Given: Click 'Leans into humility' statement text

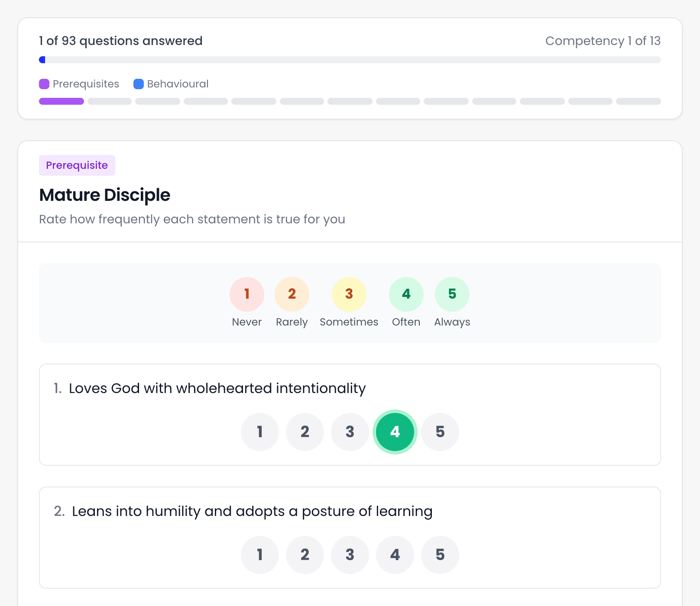Looking at the screenshot, I should (252, 512).
